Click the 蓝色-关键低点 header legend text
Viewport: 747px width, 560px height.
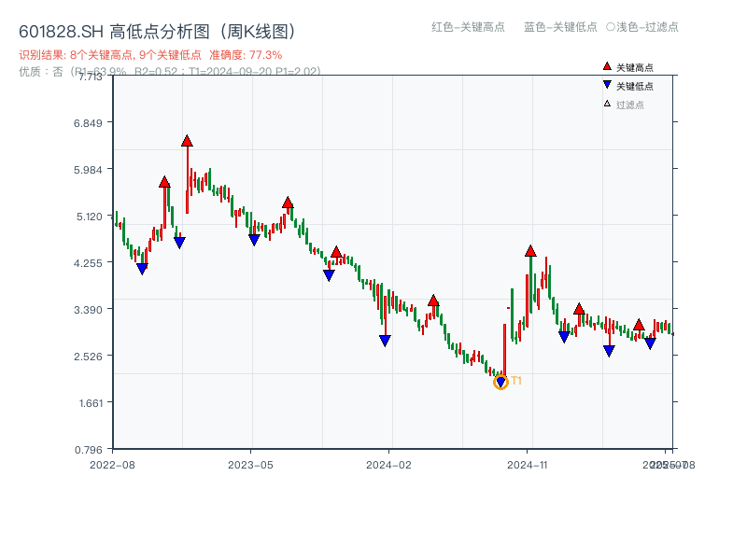(560, 27)
